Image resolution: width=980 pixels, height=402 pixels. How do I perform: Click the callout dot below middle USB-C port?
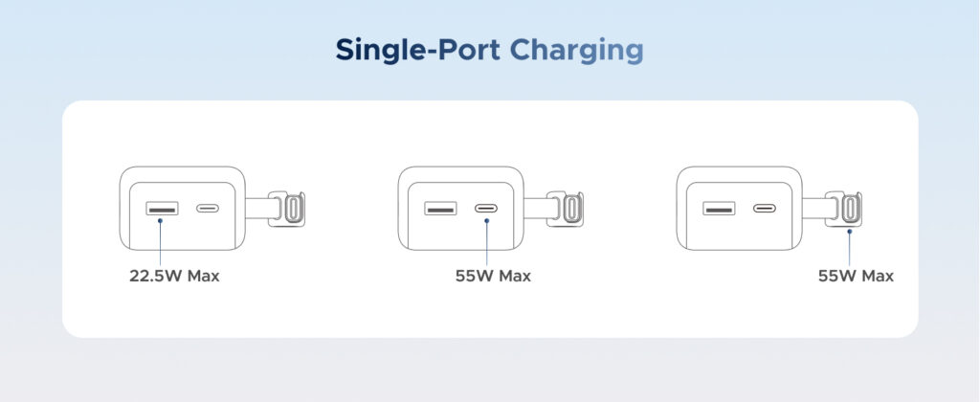(x=487, y=221)
